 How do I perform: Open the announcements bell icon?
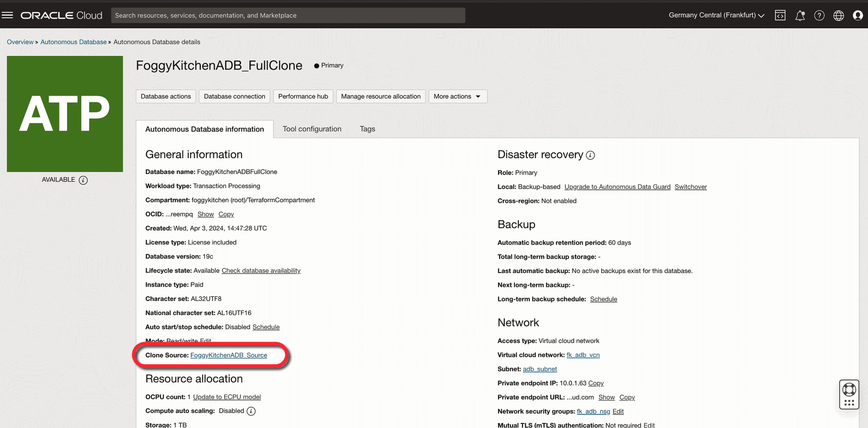click(800, 15)
